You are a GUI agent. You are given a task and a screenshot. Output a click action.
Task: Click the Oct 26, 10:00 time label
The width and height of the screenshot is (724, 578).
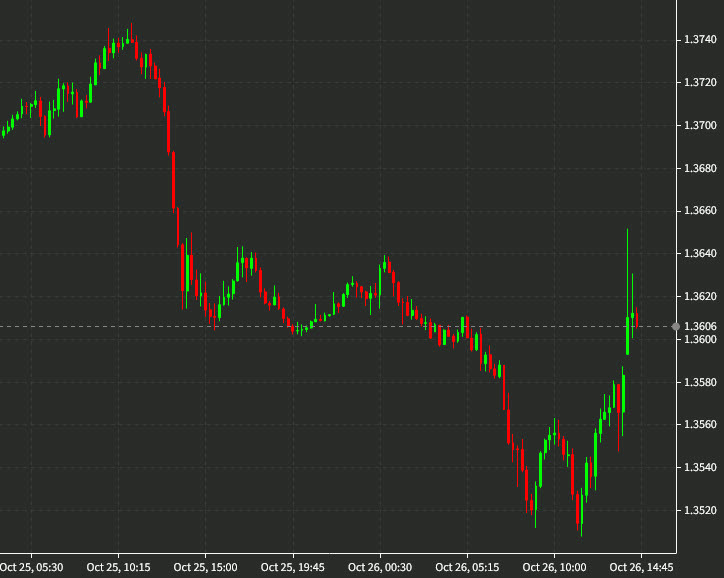coord(555,567)
